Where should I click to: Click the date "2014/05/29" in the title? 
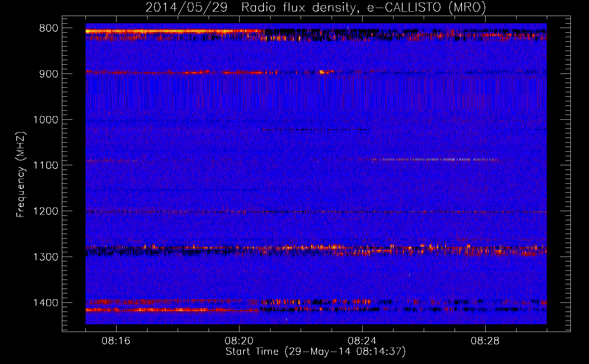[x=186, y=7]
